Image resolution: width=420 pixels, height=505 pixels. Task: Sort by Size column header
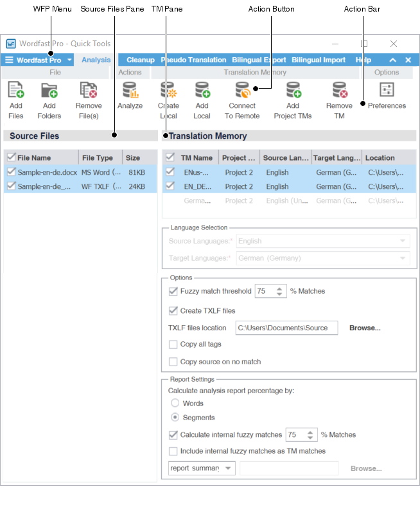coord(139,157)
